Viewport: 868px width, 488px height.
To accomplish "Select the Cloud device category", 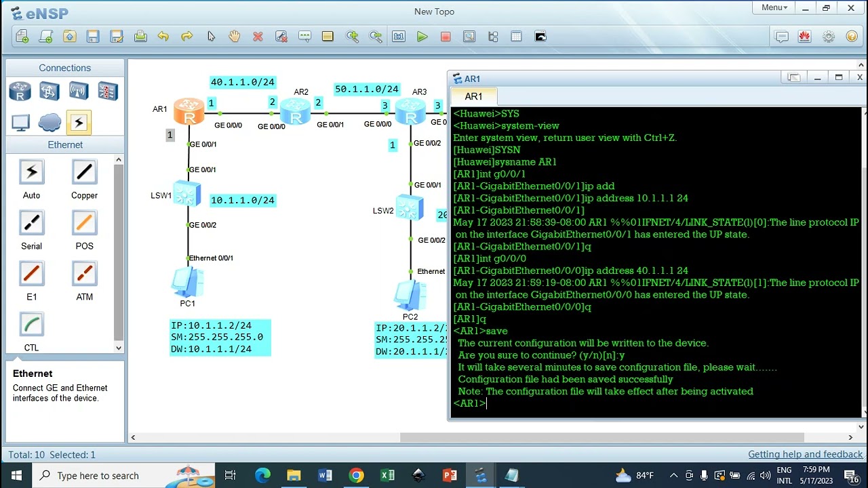I will click(x=50, y=123).
